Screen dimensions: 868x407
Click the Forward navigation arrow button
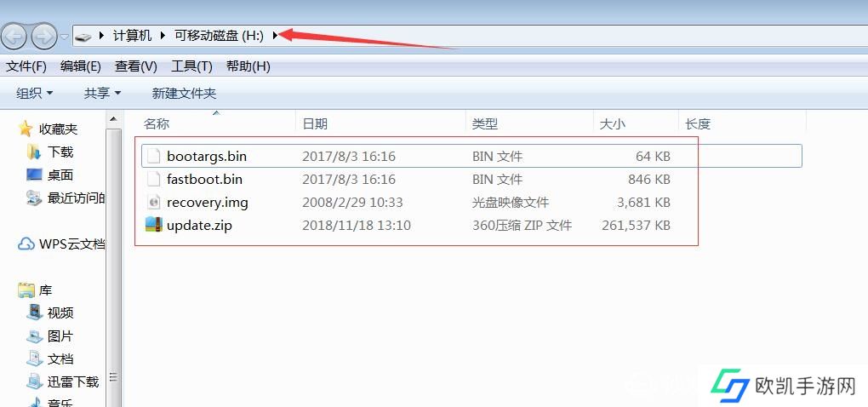coord(44,36)
